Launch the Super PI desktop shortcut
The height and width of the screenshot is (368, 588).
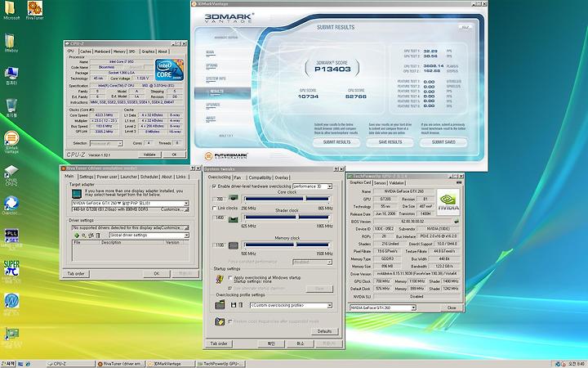(x=11, y=268)
